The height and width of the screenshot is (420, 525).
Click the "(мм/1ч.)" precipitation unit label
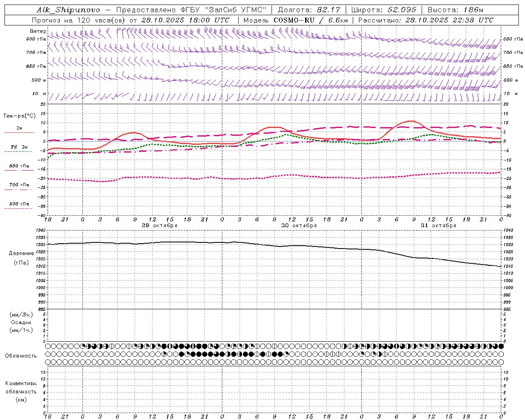pos(21,330)
